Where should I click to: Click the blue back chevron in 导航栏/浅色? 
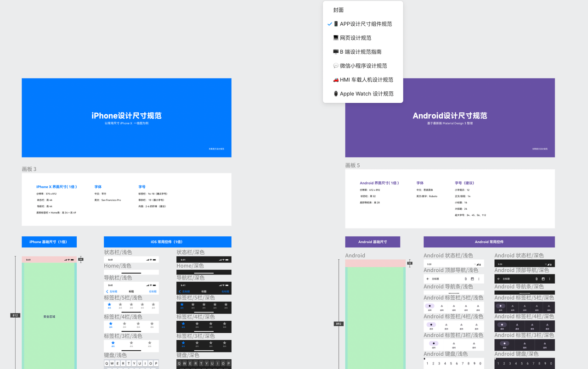click(x=107, y=291)
